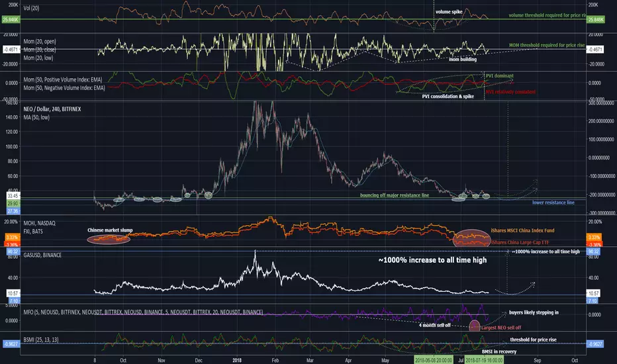This screenshot has width=617, height=364.
Task: Select the 'Chinese market slump' annotation
Action: click(x=110, y=230)
